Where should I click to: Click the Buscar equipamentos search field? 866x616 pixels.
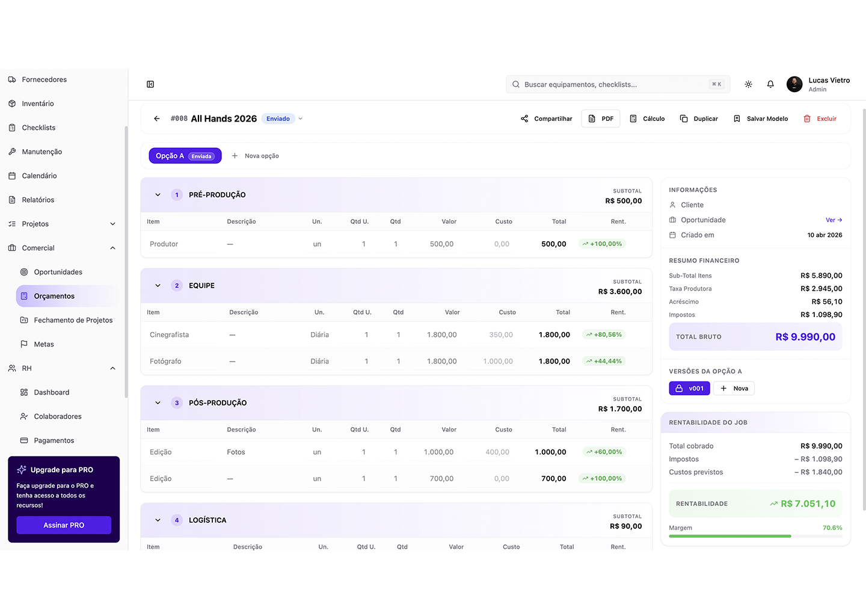coord(613,84)
